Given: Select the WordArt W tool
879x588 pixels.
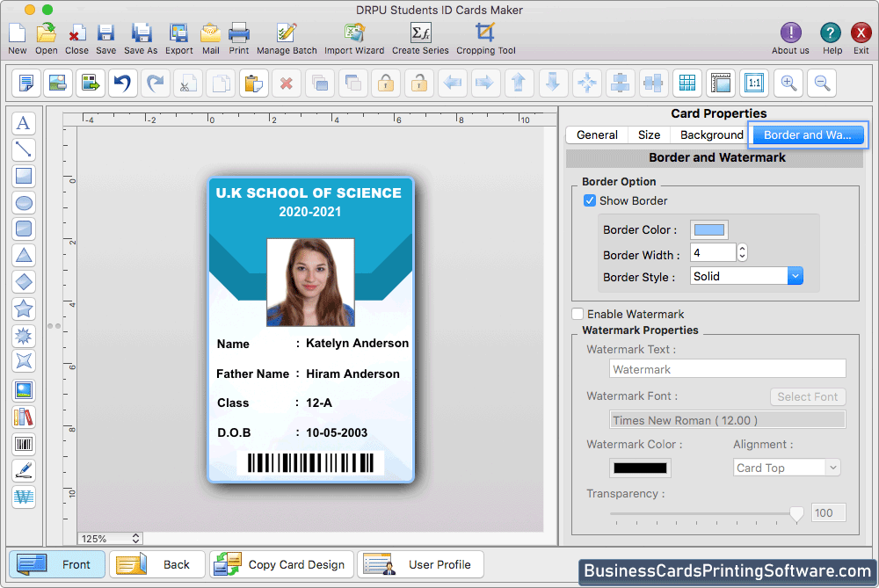Looking at the screenshot, I should coord(24,497).
